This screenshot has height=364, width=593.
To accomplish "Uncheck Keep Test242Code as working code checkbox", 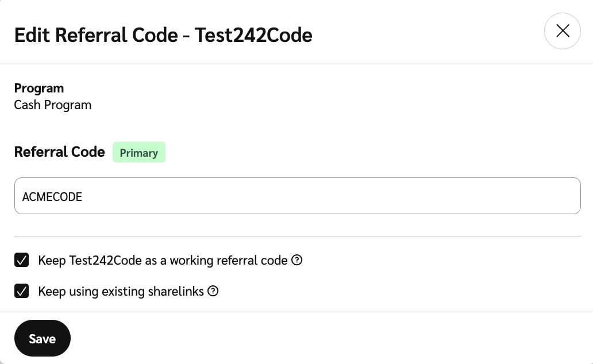I will [x=22, y=260].
